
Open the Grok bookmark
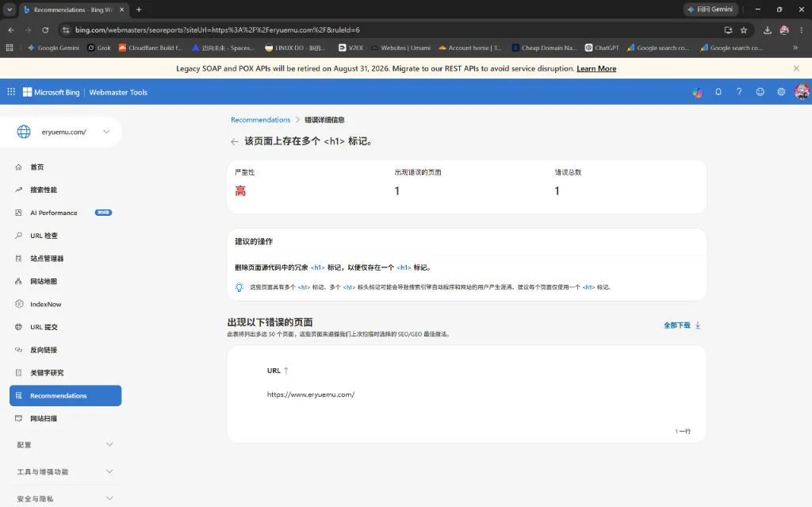[x=99, y=48]
